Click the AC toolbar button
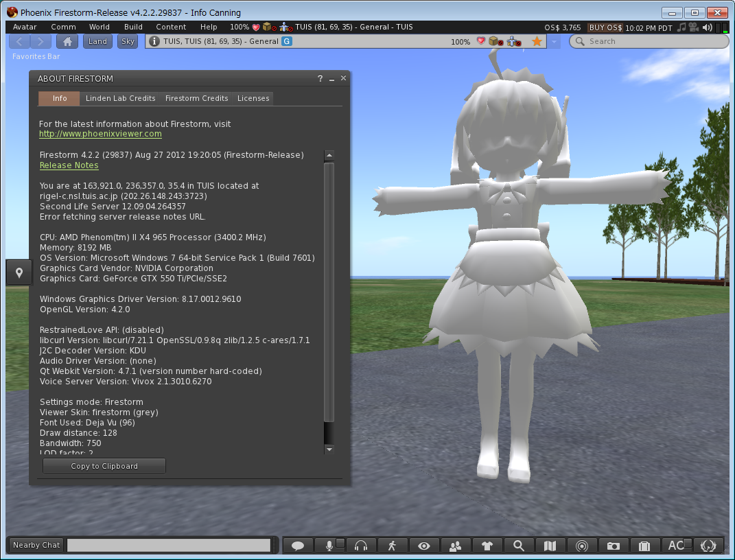The width and height of the screenshot is (735, 560). [677, 546]
